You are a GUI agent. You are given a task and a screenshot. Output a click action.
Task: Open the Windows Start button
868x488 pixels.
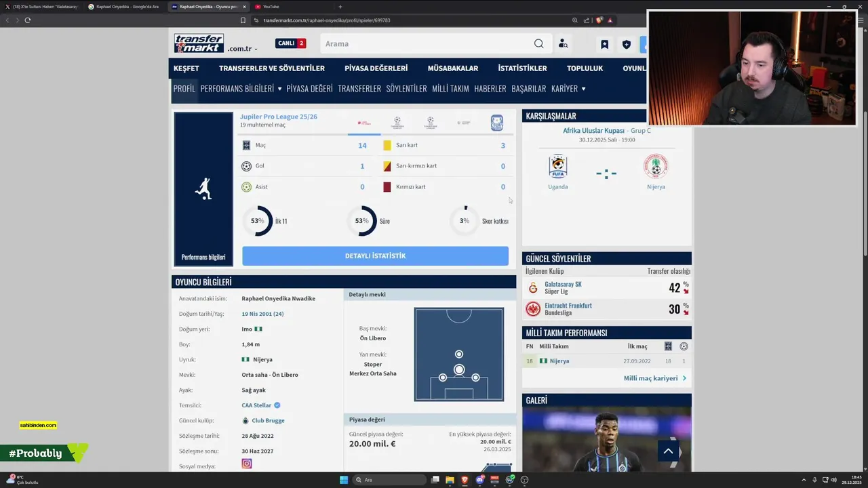pos(344,480)
